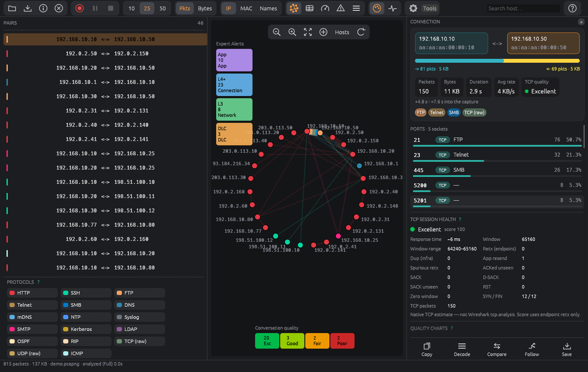Click the Compare button
588x372 pixels.
point(497,350)
